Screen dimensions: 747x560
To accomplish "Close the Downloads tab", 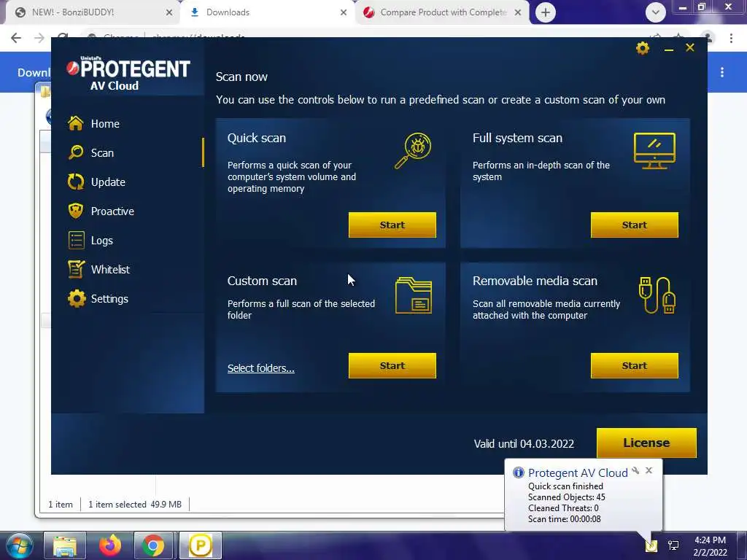I will tap(344, 13).
